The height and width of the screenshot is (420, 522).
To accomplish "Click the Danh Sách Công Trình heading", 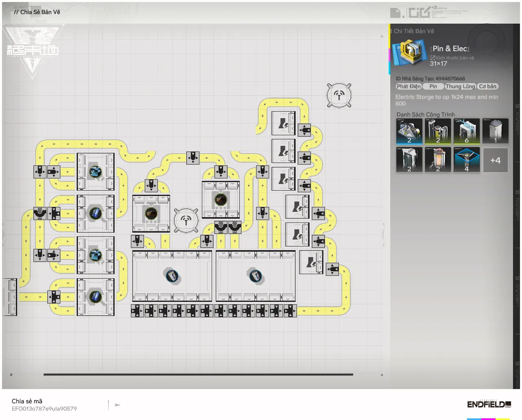I will pyautogui.click(x=426, y=114).
